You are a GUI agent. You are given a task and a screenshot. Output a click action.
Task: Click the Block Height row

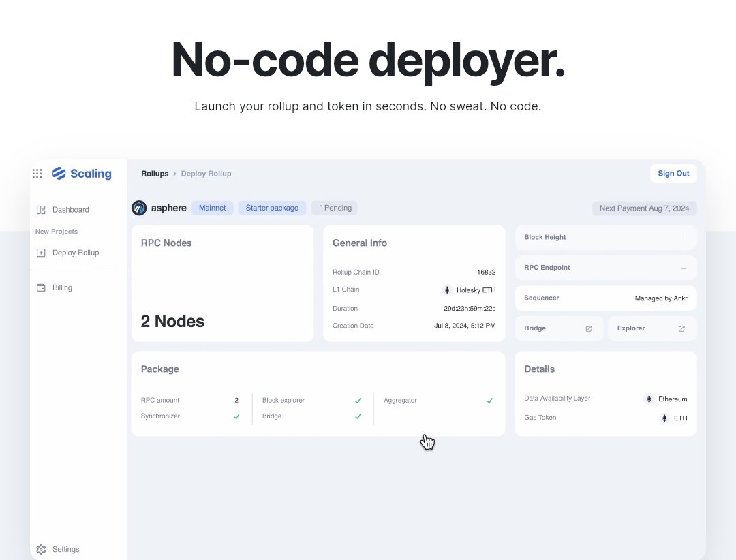[x=606, y=238]
